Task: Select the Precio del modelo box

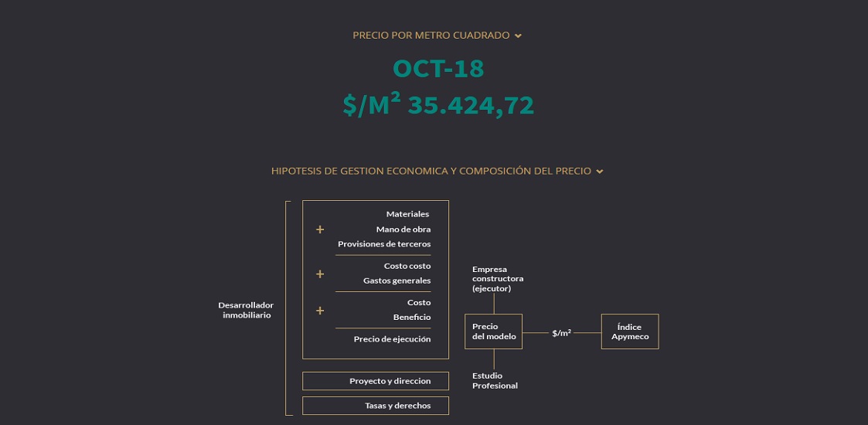Action: pos(493,331)
